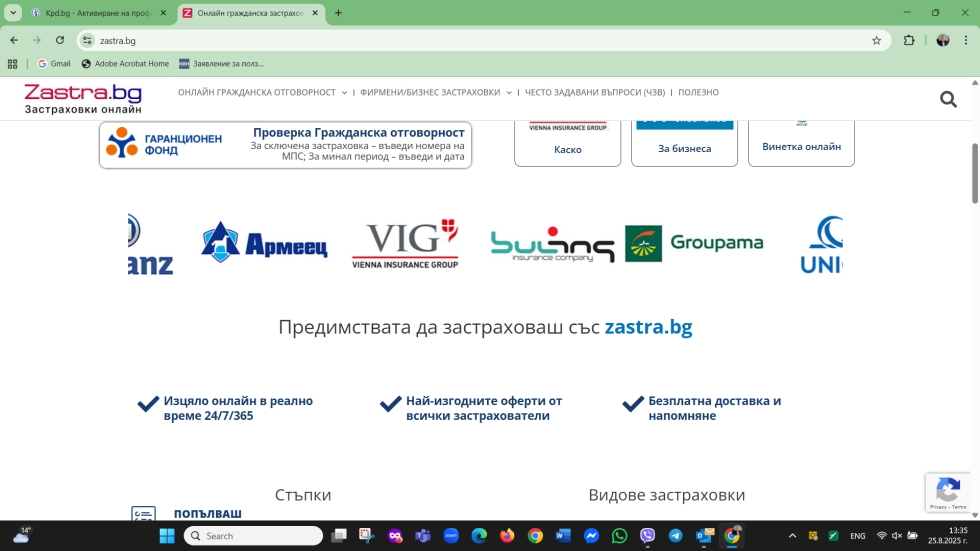Click the page vertical scrollbar thumb
The image size is (980, 551).
point(974,173)
